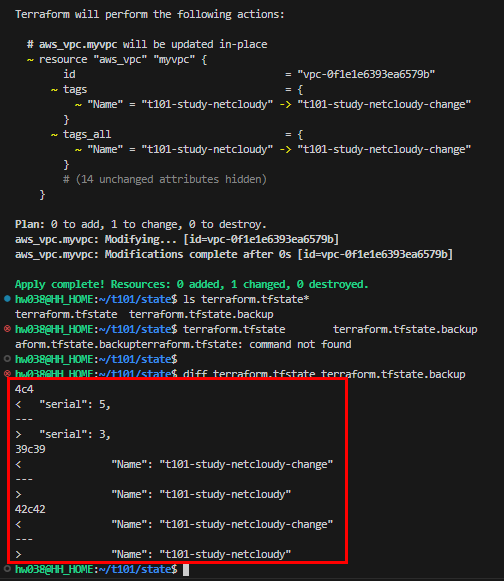The width and height of the screenshot is (504, 581).
Task: Click gray circle marker on the empty prompt line
Action: [x=7, y=359]
